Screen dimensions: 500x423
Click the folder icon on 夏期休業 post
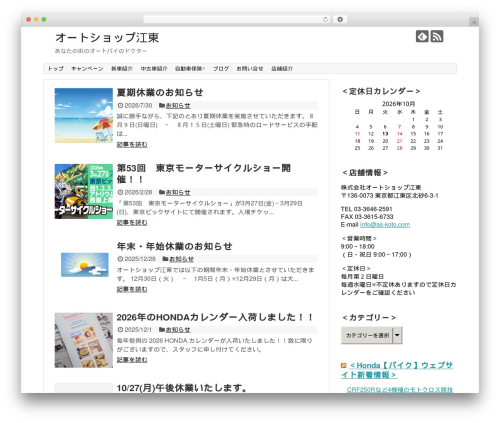pos(162,105)
